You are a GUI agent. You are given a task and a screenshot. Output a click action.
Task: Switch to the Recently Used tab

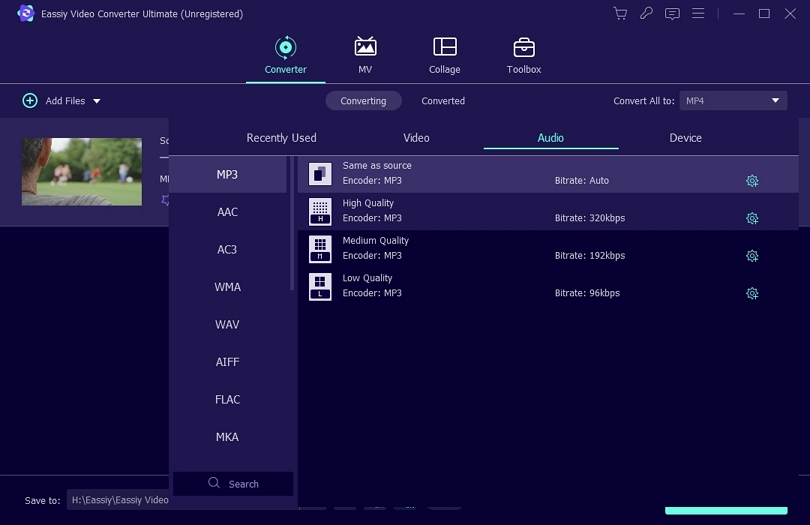coord(282,138)
